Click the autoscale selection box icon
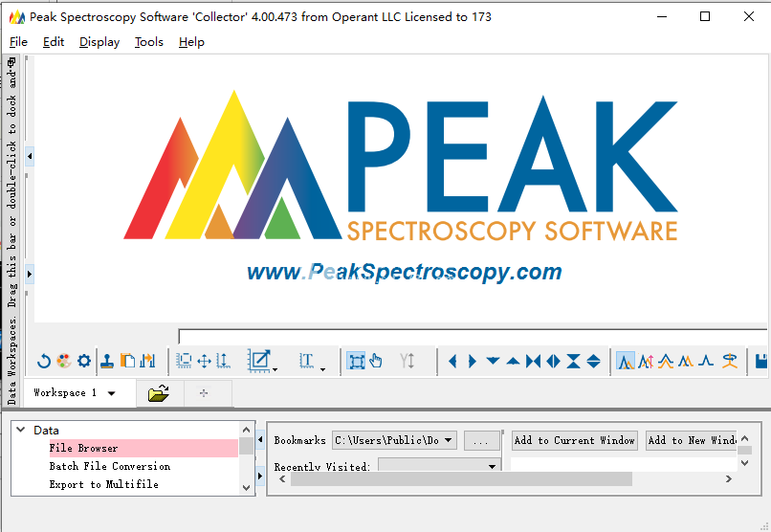Viewport: 771px width, 532px height. [x=184, y=362]
